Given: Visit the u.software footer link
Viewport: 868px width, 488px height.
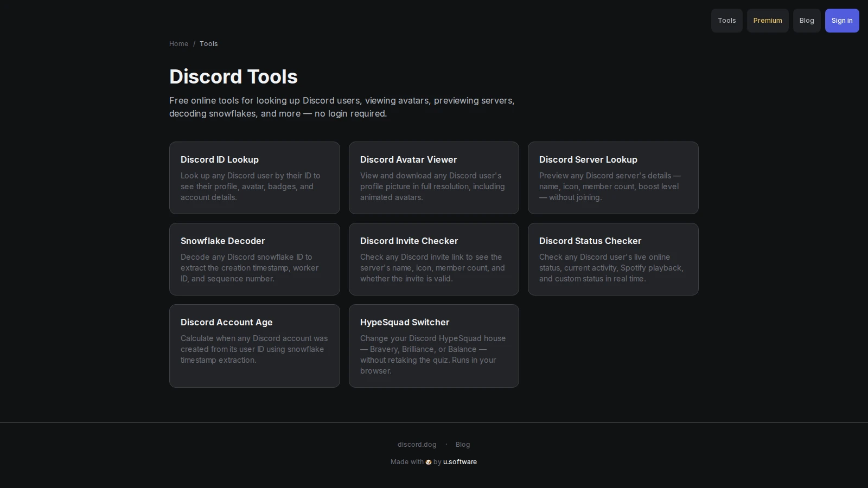Looking at the screenshot, I should [460, 462].
